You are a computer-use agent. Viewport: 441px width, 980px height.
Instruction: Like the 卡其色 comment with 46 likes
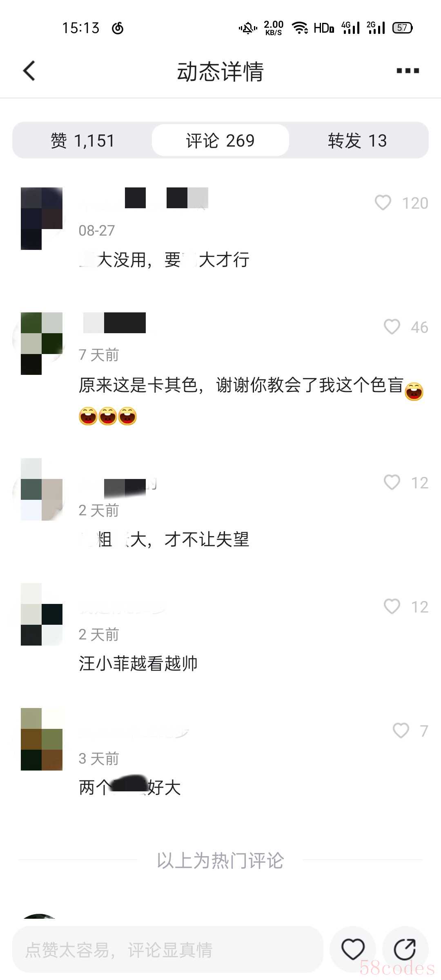tap(392, 327)
